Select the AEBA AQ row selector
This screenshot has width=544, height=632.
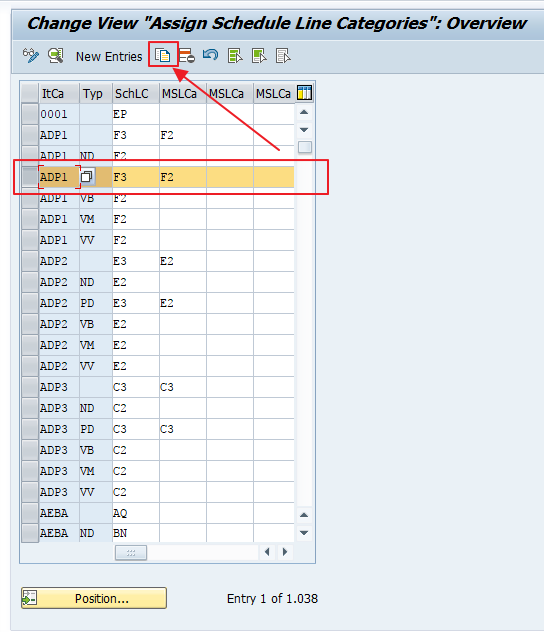point(30,513)
